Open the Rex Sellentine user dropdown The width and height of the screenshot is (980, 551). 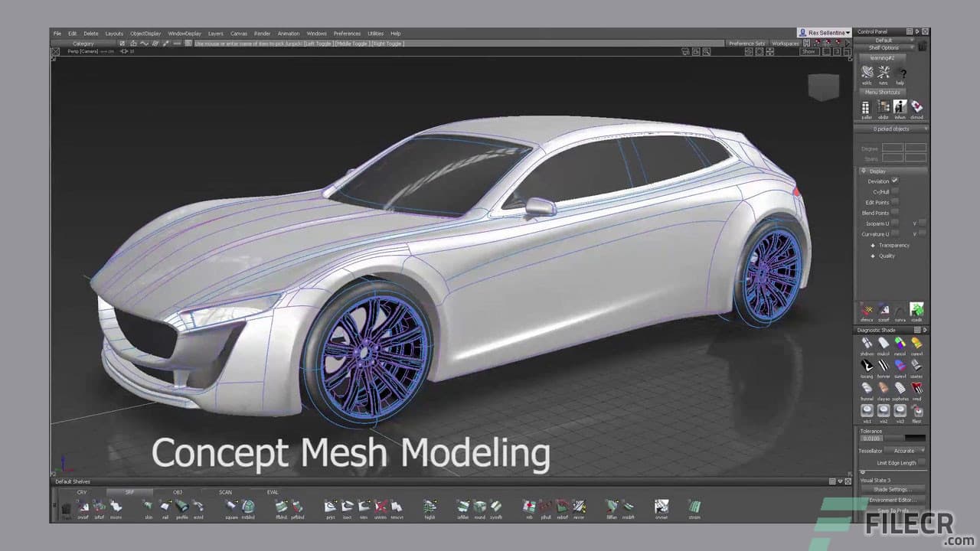click(825, 32)
